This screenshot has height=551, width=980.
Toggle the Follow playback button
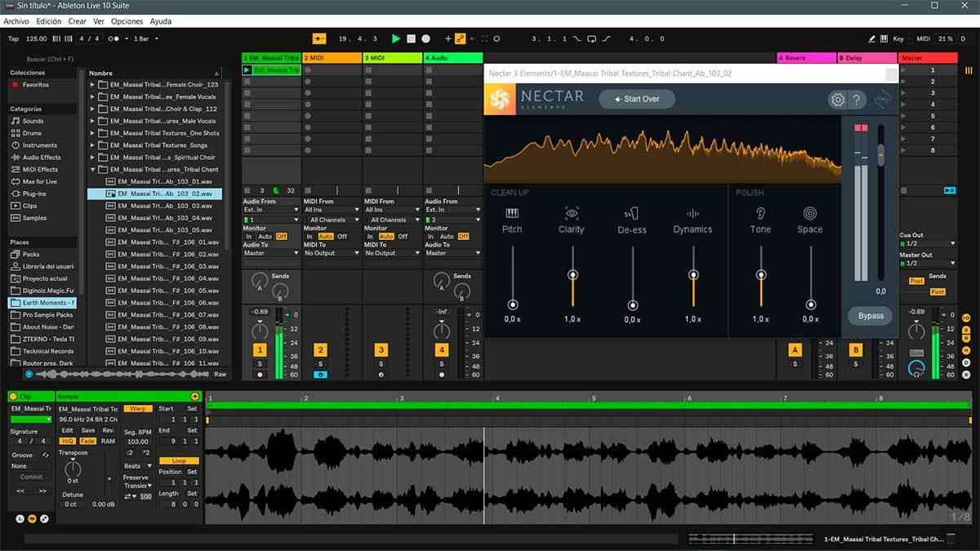pyautogui.click(x=318, y=38)
